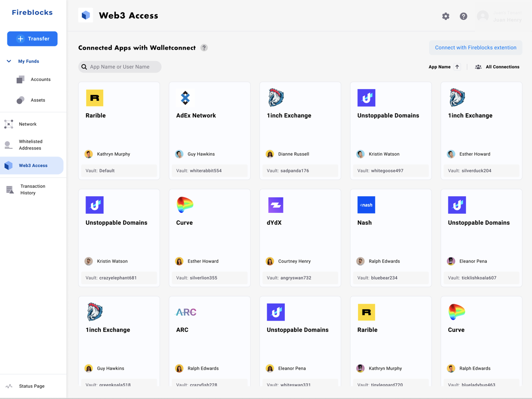This screenshot has width=532, height=399.
Task: Open Accounts in the sidebar
Action: (x=33, y=79)
